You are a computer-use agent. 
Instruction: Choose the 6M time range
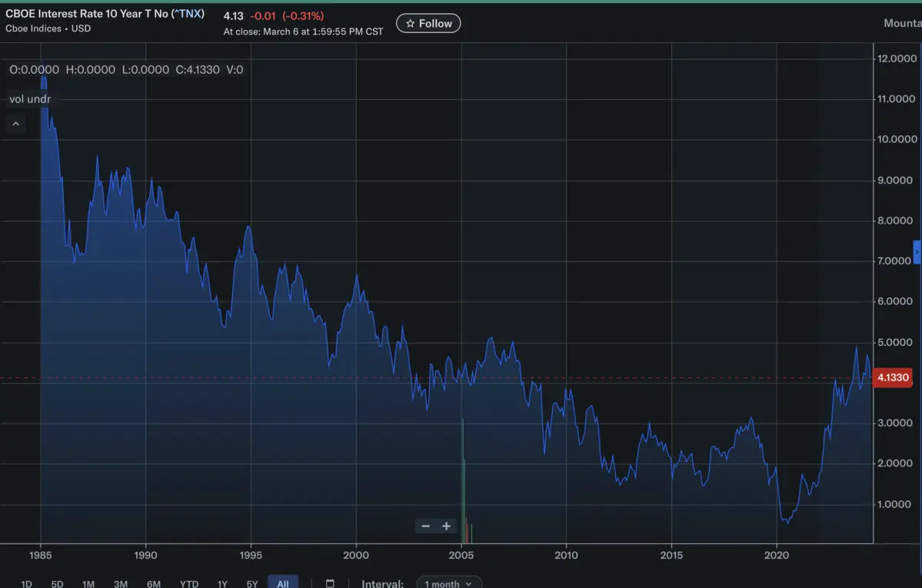pyautogui.click(x=154, y=583)
